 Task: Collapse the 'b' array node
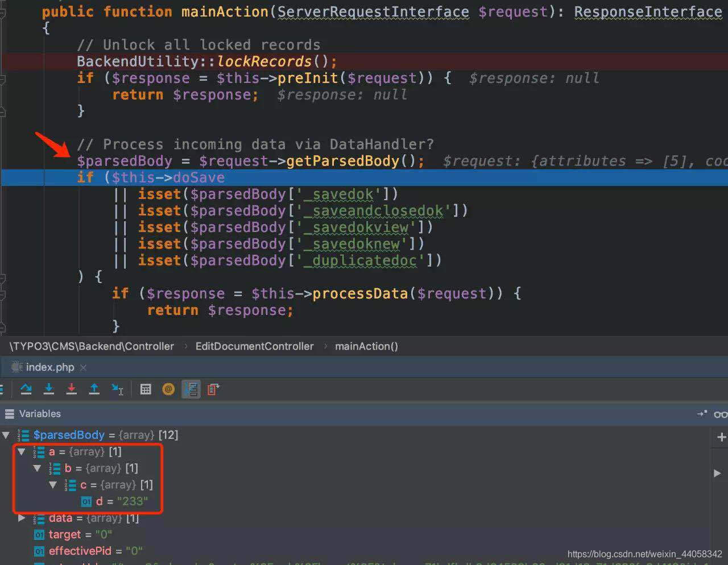[x=38, y=468]
